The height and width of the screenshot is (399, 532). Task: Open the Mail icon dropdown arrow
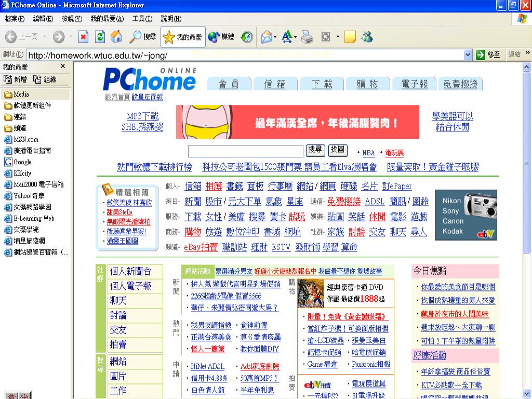point(275,37)
